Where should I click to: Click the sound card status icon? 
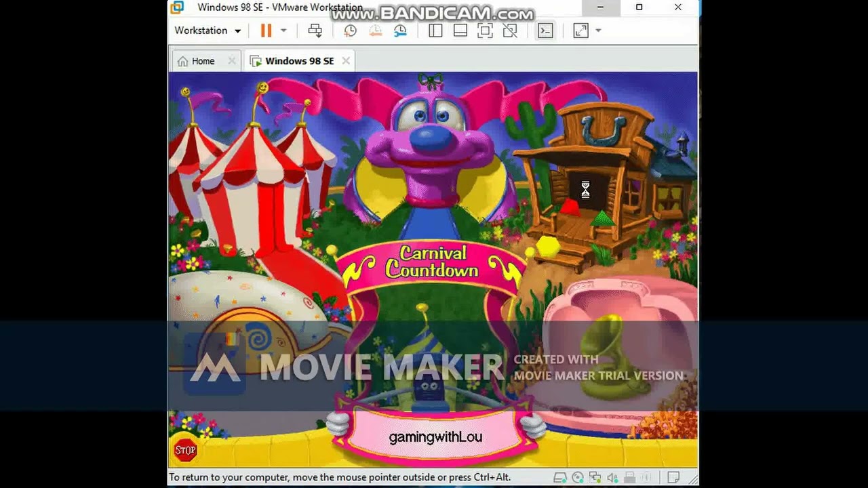(x=612, y=478)
